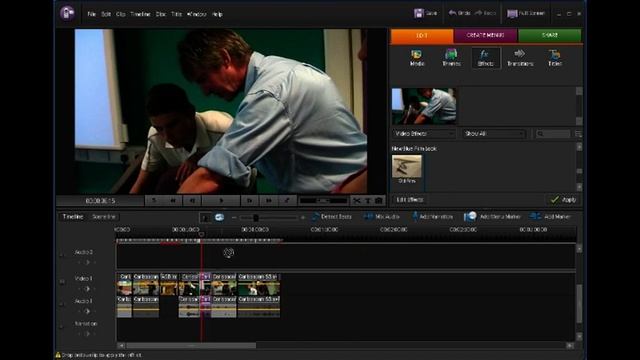Screen dimensions: 640x360
Task: Open the Video Effects dropdown
Action: pyautogui.click(x=424, y=134)
